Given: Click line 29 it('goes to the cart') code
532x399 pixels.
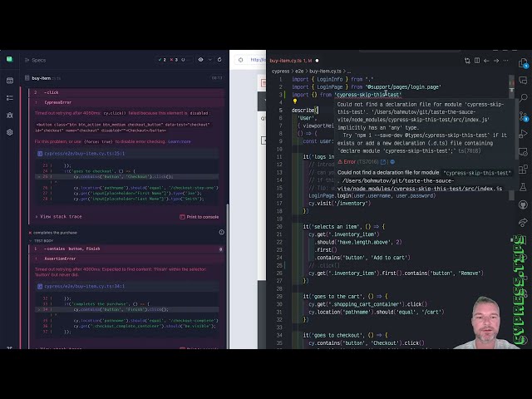Looking at the screenshot, I should point(346,297).
